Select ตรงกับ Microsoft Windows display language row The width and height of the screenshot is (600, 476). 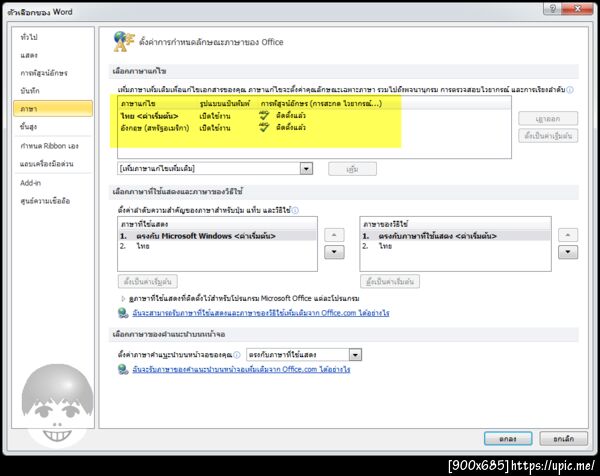pos(217,236)
